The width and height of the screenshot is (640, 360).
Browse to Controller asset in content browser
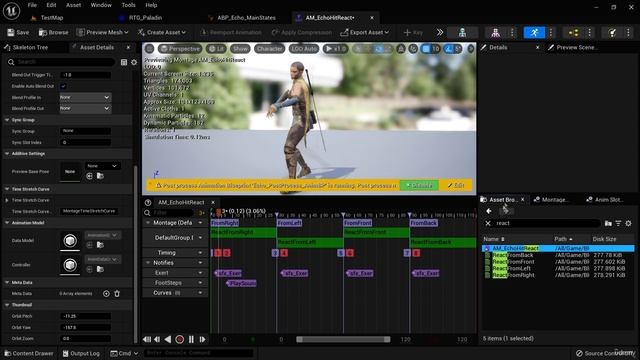[100, 269]
